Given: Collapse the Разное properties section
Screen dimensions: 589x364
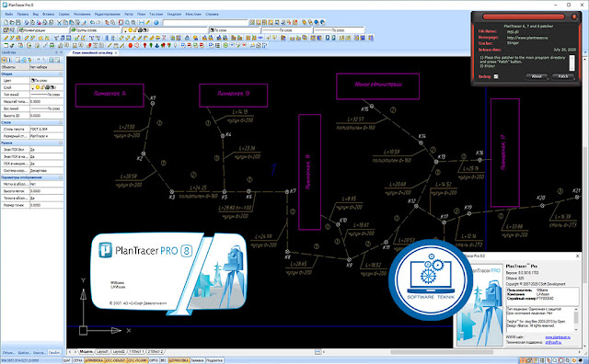Looking at the screenshot, I should click(61, 142).
